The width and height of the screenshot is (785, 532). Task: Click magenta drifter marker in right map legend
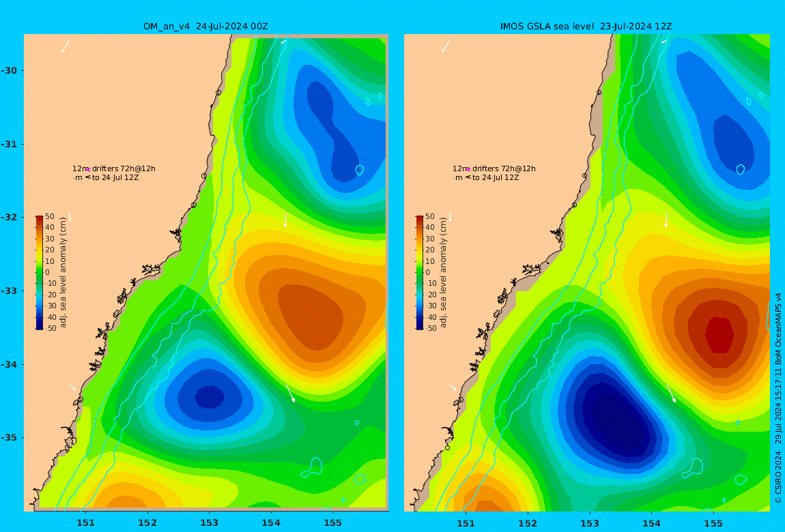point(468,170)
